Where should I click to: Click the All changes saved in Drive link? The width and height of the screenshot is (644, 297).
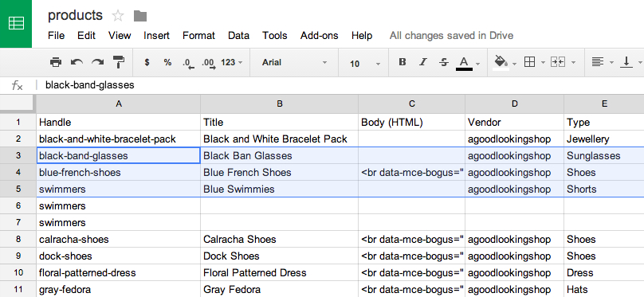pyautogui.click(x=451, y=36)
